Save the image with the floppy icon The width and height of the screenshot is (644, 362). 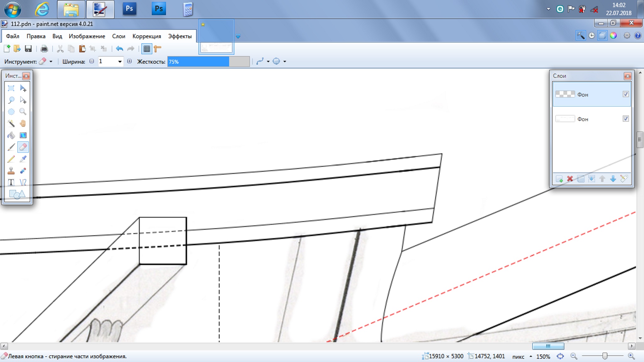(x=28, y=48)
